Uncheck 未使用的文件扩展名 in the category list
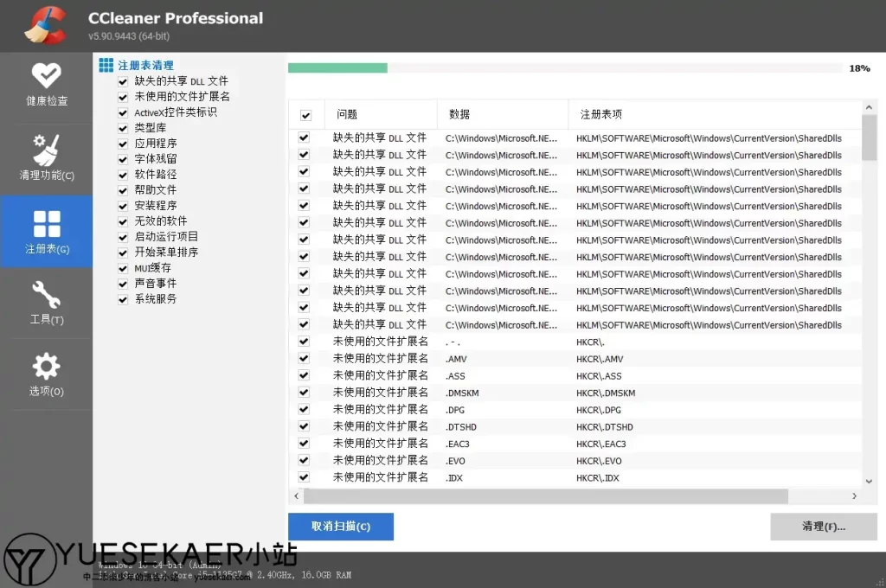The image size is (886, 588). point(123,97)
